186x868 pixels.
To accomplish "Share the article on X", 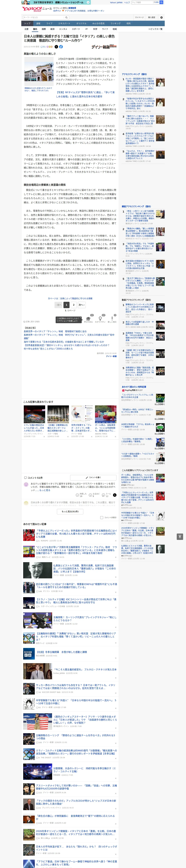I will pyautogui.click(x=56, y=47).
